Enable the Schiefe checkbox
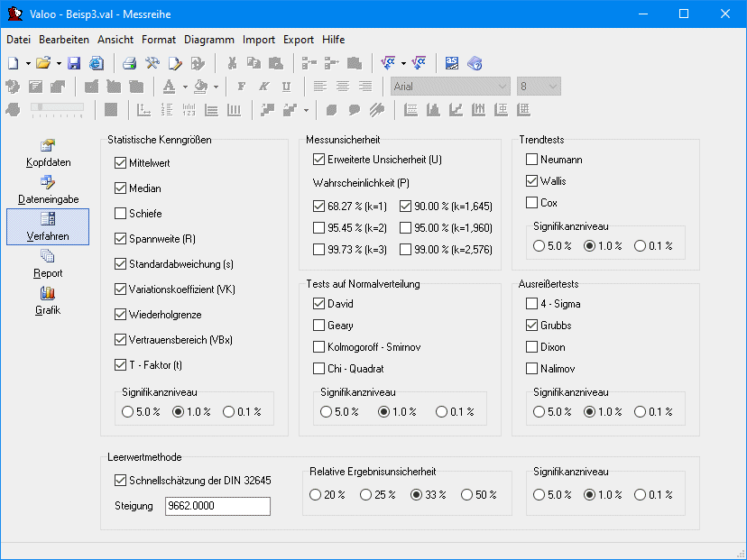747x560 pixels. (x=121, y=214)
